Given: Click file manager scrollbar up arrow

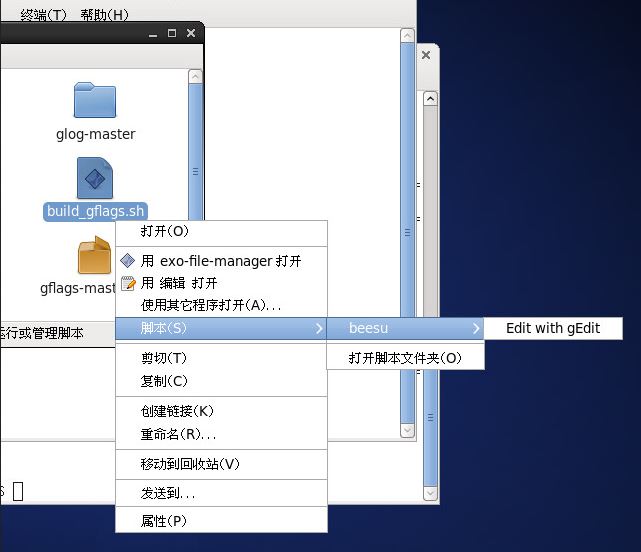Looking at the screenshot, I should [195, 76].
